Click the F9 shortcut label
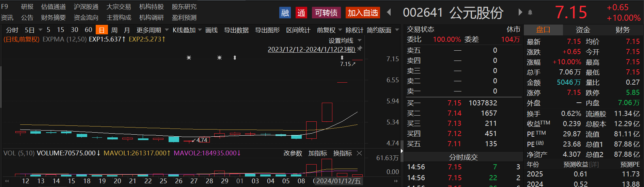 (x=4, y=7)
